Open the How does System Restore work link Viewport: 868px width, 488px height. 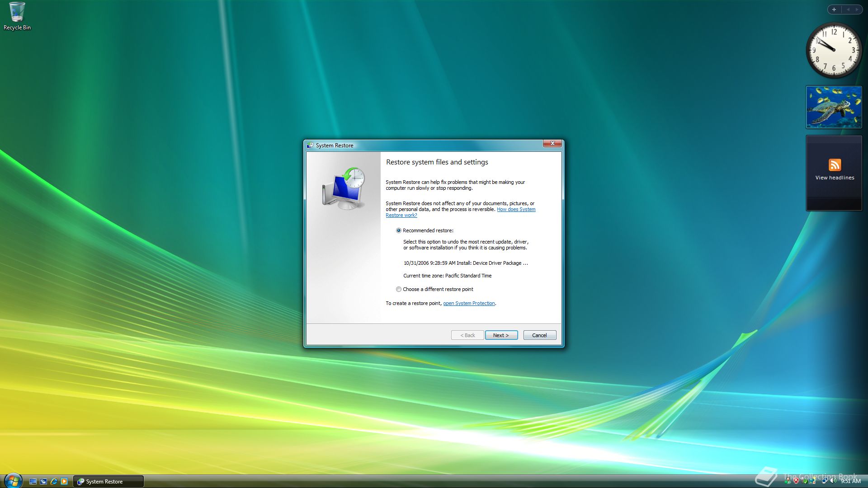point(516,209)
